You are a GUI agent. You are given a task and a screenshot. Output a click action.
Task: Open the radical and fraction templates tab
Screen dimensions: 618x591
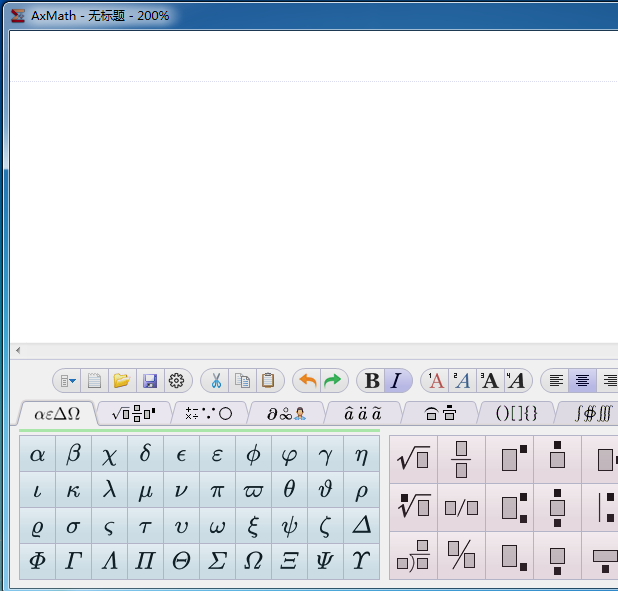click(x=134, y=414)
